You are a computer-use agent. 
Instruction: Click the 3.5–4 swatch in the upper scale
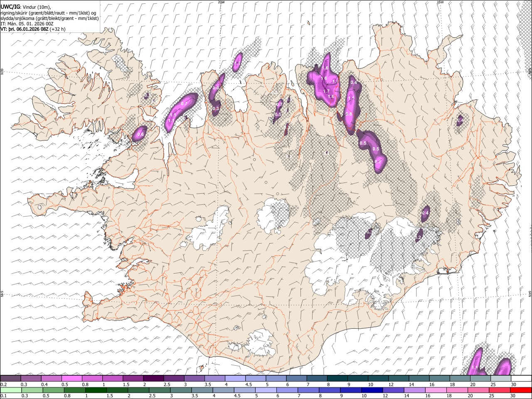pos(214,378)
